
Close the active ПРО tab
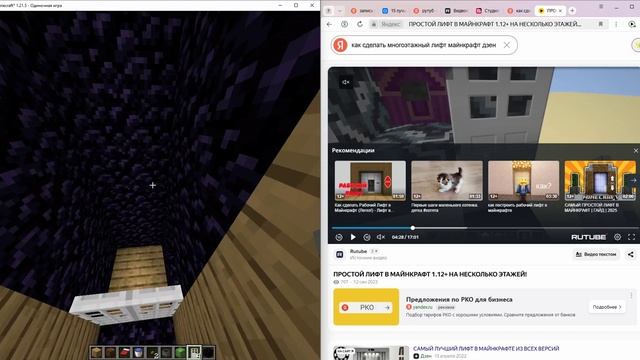click(560, 11)
